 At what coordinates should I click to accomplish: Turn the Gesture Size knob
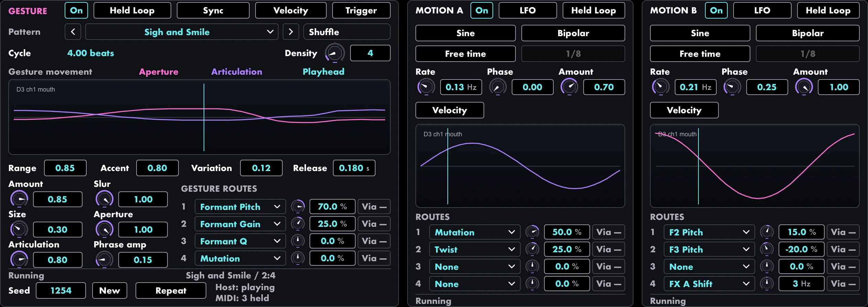(x=19, y=230)
